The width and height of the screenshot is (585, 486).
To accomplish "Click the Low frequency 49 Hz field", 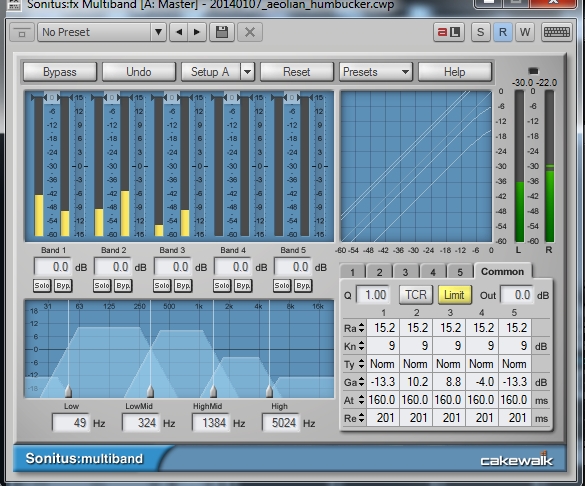I will coord(71,423).
